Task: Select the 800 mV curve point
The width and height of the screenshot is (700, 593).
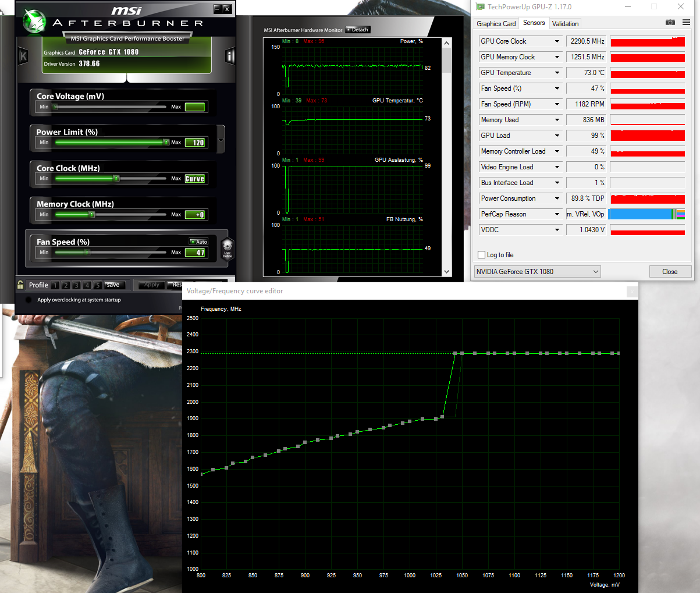Action: [x=201, y=474]
